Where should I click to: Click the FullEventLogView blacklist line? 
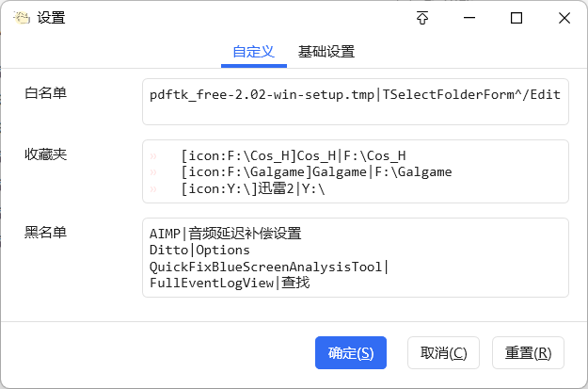click(x=230, y=283)
